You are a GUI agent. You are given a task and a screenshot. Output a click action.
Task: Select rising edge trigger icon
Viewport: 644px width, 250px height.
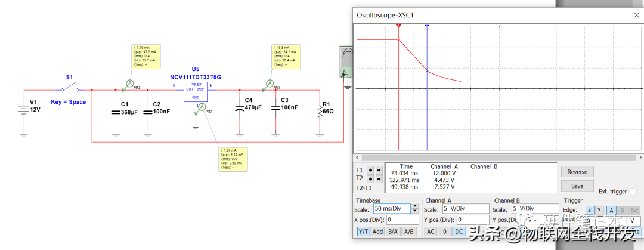coord(590,211)
